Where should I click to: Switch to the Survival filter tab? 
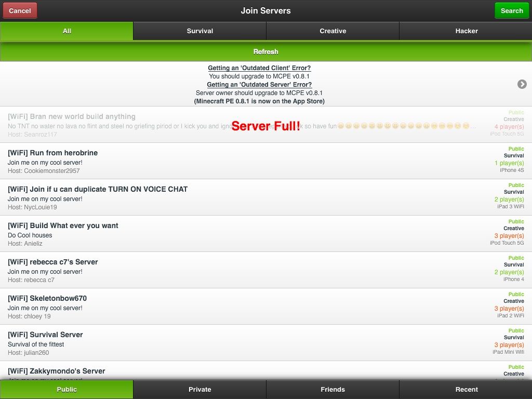click(x=199, y=31)
